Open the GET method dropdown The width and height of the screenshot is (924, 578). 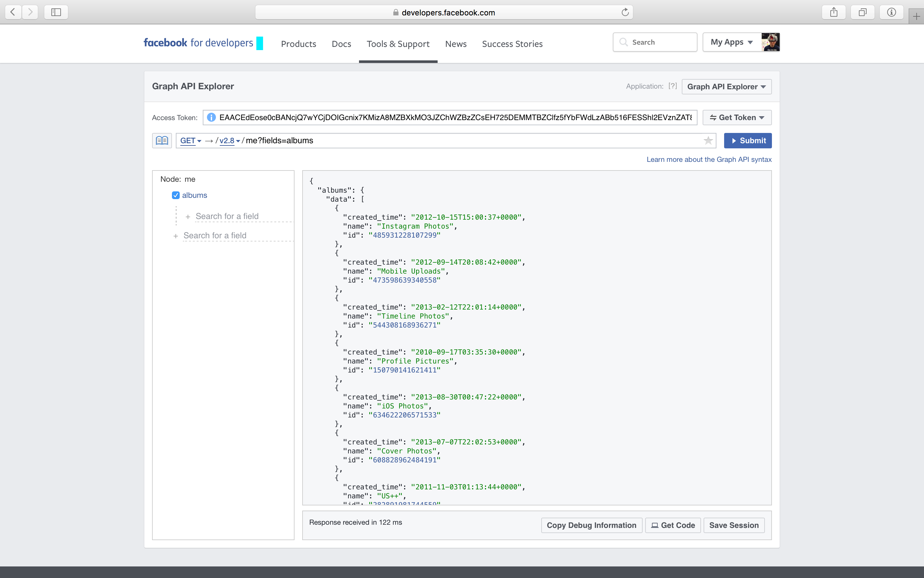[191, 141]
